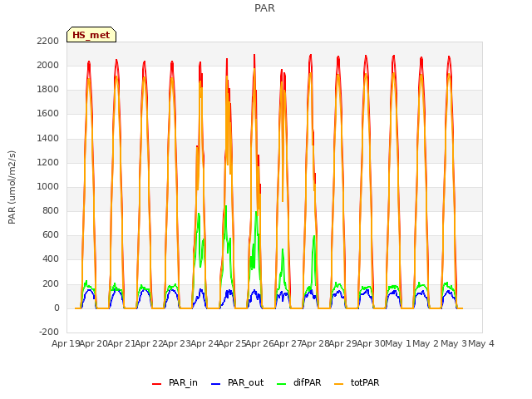Click the Apr 27 x-axis date label
Image resolution: width=532 pixels, height=399 pixels.
pos(288,343)
